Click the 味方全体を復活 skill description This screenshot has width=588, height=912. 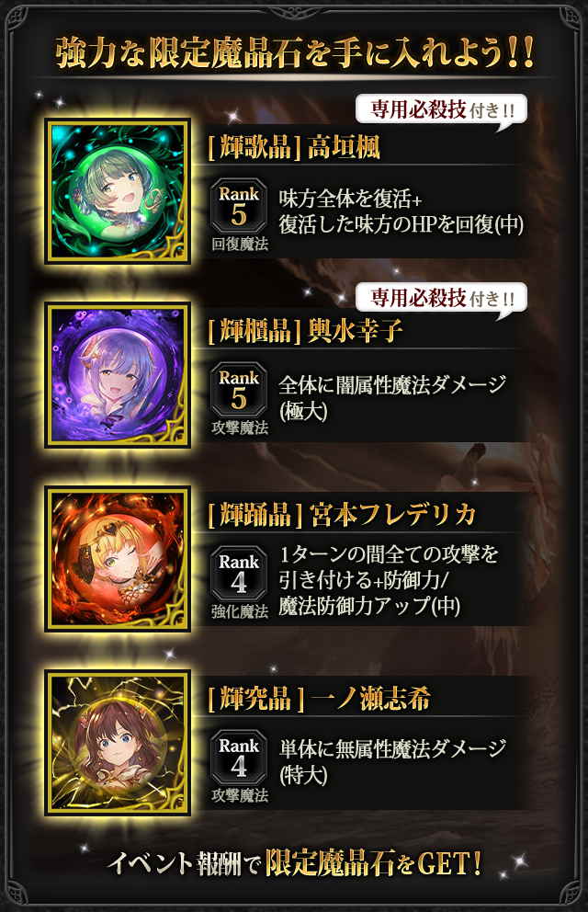click(401, 211)
